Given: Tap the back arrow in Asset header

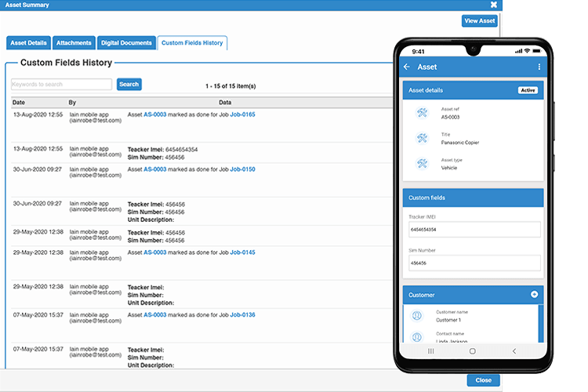Looking at the screenshot, I should [x=407, y=67].
